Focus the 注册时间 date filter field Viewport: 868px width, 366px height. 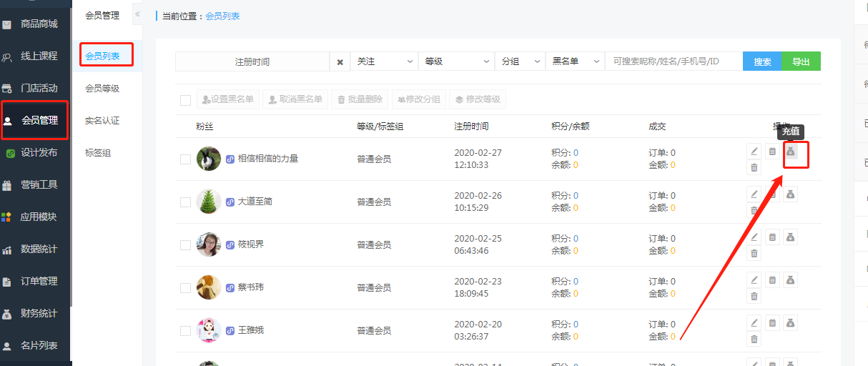tap(252, 62)
